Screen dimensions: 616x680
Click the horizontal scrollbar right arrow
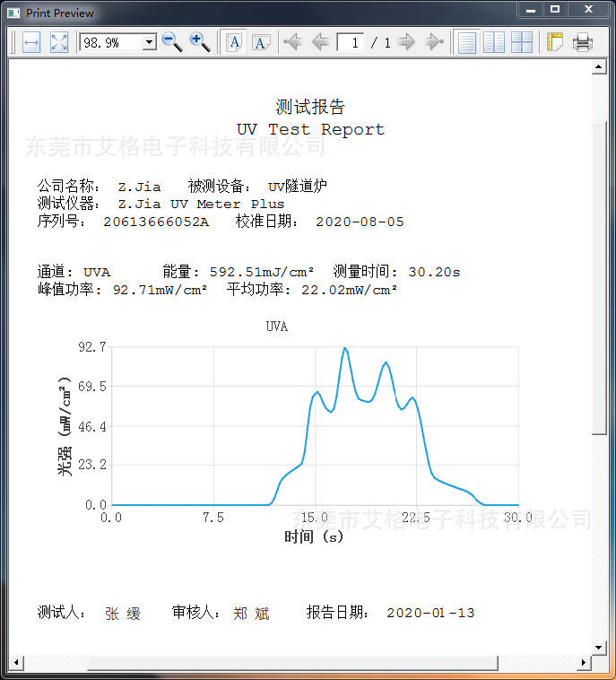coord(584,663)
